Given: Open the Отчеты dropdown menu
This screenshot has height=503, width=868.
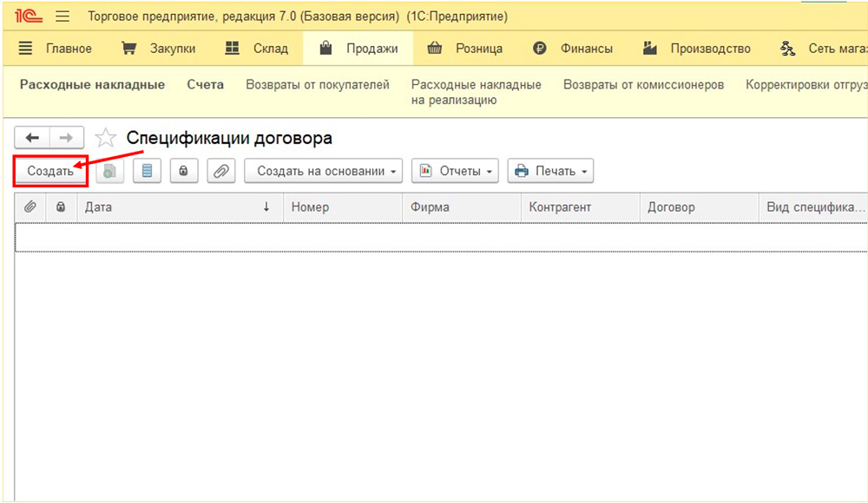Looking at the screenshot, I should click(x=455, y=171).
